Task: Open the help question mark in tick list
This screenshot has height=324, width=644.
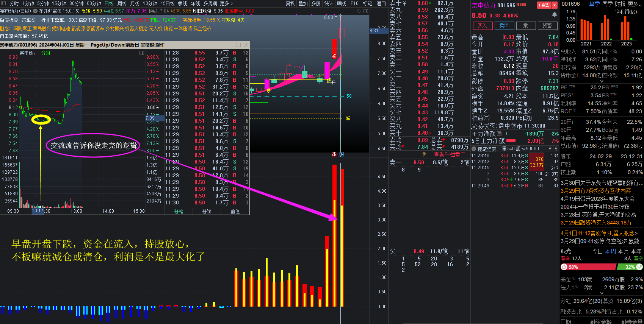Action: coord(556,149)
